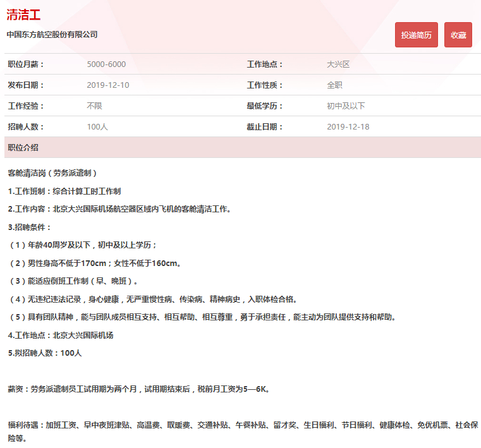Click condition (2) 男性身高不低于170cm
The height and width of the screenshot is (448, 481).
95,263
